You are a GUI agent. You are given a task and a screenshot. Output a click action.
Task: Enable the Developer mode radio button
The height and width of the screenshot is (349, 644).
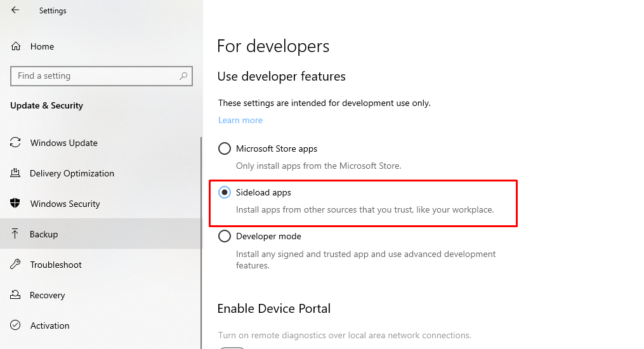coord(225,236)
